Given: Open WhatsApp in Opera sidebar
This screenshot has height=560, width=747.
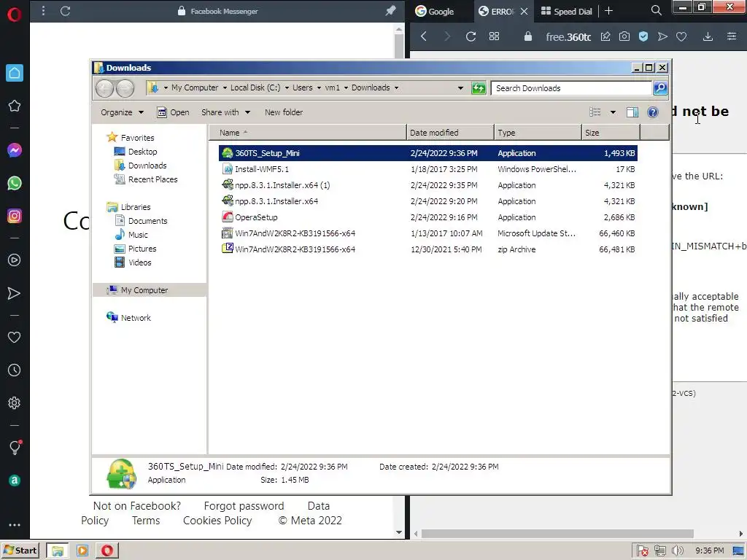Looking at the screenshot, I should coord(15,183).
